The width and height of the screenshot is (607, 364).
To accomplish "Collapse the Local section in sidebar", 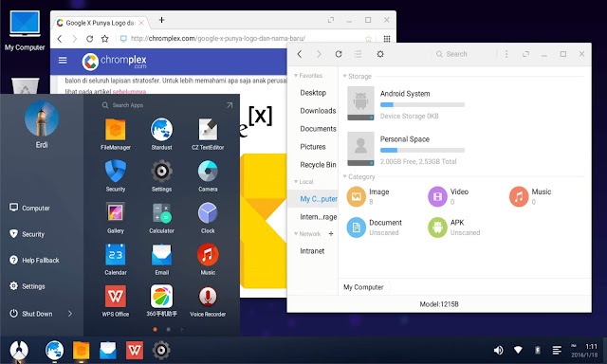I will (x=296, y=181).
